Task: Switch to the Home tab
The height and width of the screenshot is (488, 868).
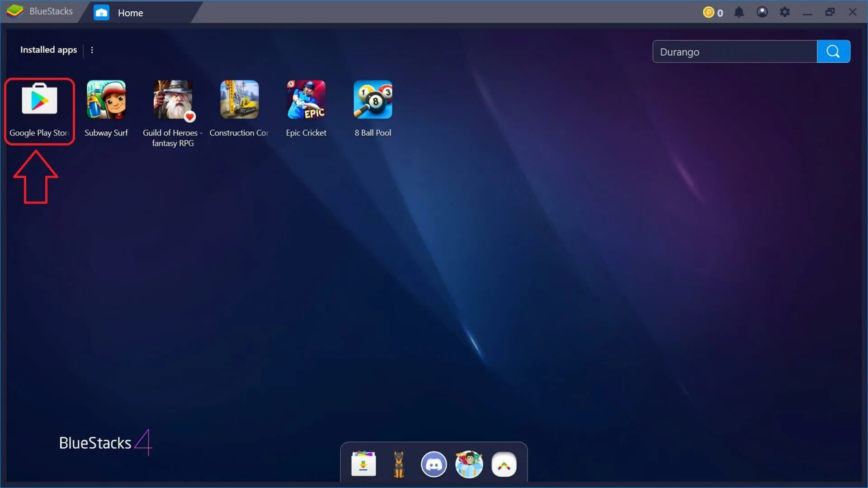Action: (130, 12)
